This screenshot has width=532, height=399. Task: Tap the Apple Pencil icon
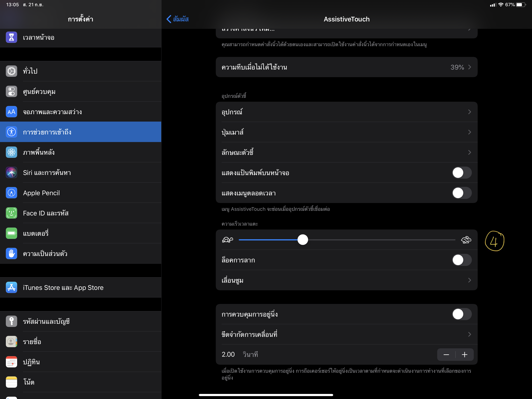pyautogui.click(x=11, y=193)
